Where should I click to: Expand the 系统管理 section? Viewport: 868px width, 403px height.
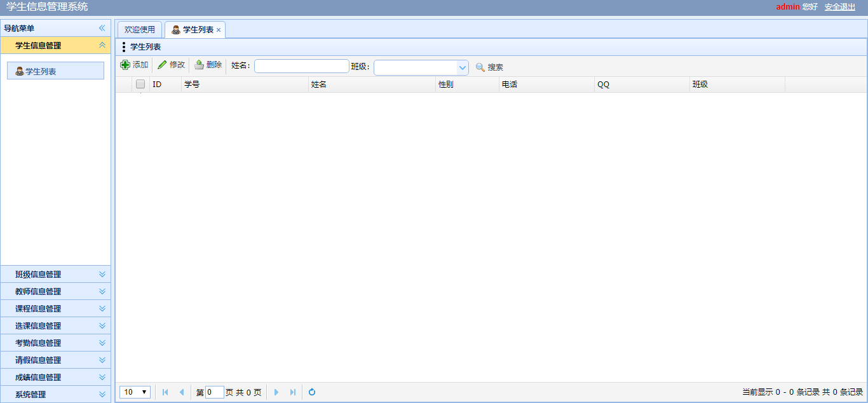click(55, 394)
